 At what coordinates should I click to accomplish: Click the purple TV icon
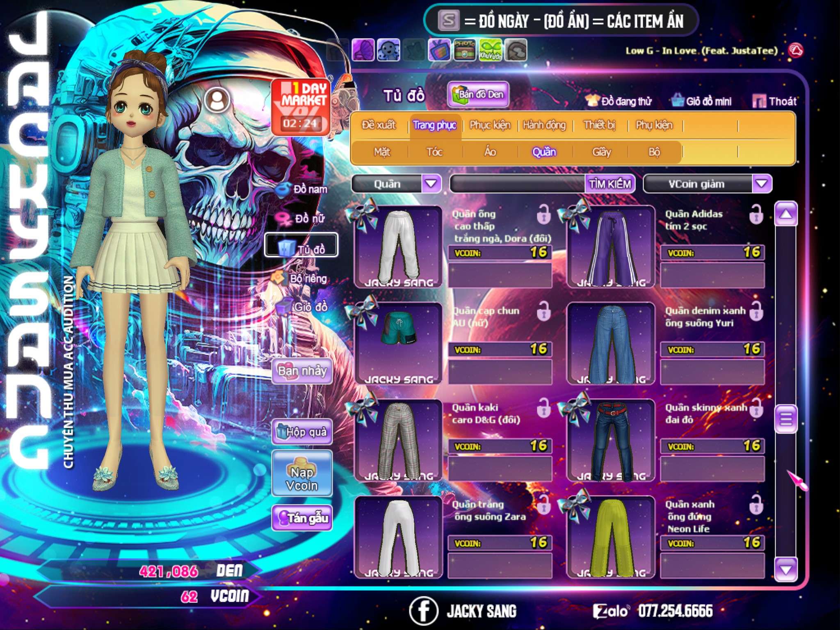[439, 50]
